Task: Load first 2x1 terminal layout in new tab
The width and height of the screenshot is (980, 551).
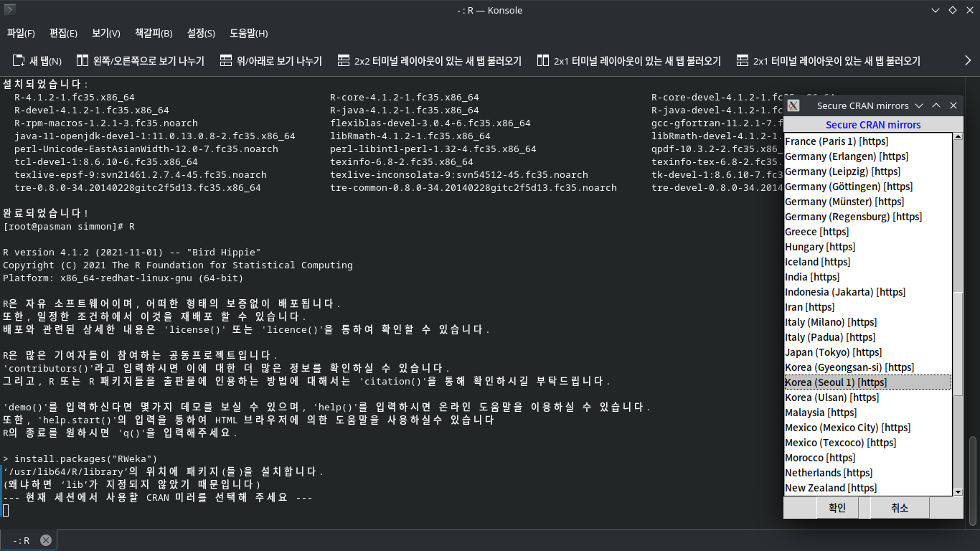Action: point(628,61)
